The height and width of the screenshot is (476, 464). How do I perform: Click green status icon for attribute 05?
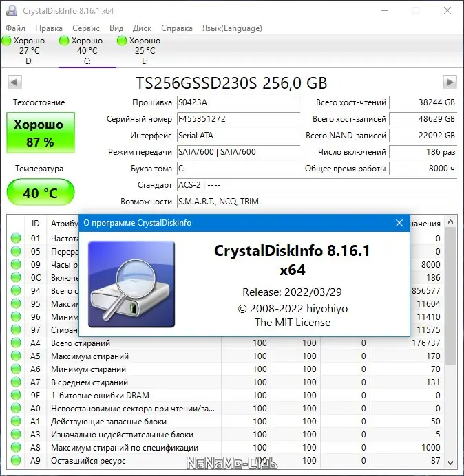click(16, 251)
